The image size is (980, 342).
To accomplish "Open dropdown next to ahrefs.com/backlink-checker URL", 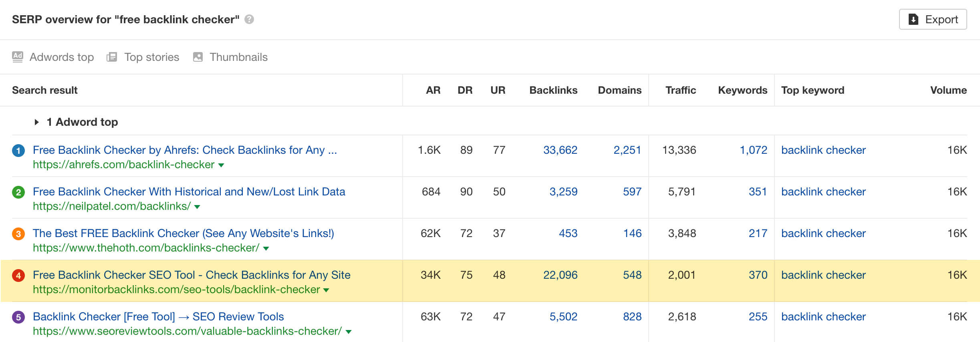I will [x=221, y=165].
